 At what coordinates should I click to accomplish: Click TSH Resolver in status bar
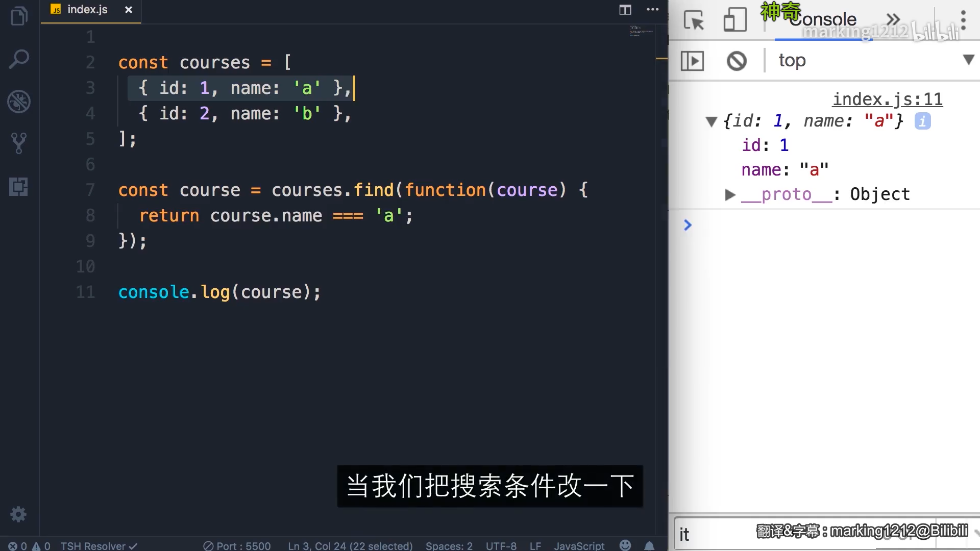pos(99,545)
